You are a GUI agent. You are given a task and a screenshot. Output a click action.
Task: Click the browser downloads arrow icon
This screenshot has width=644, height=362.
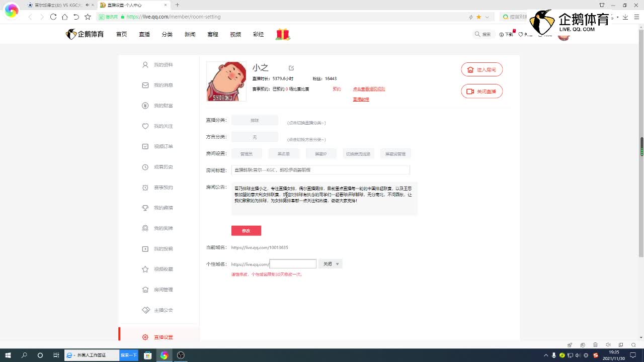[625, 17]
